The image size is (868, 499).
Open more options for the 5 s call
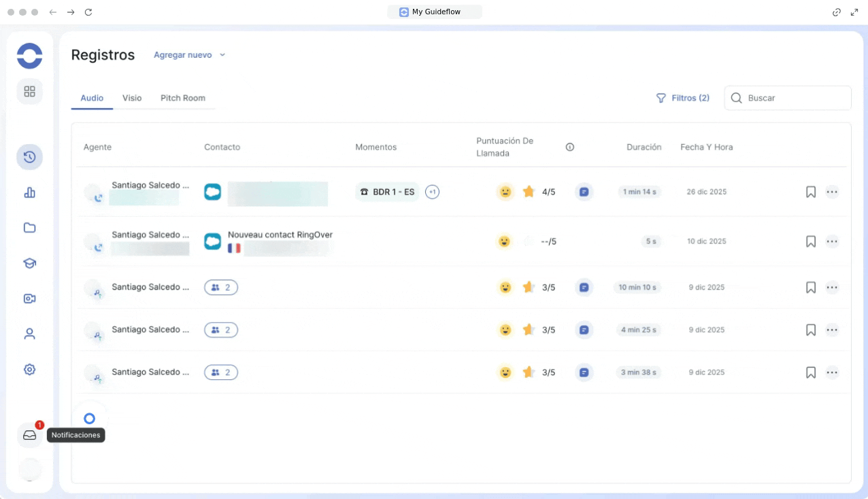click(x=831, y=241)
